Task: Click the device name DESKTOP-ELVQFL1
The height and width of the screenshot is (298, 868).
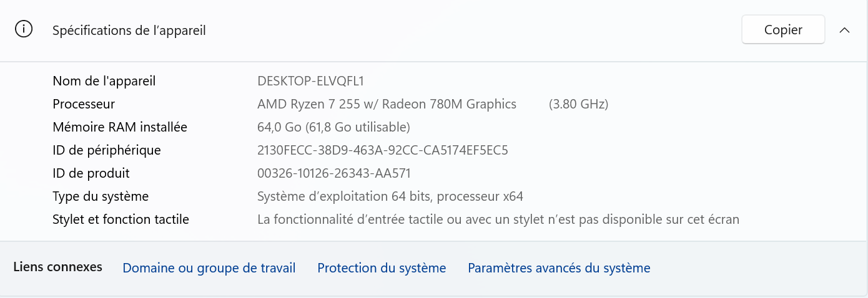Action: 310,81
